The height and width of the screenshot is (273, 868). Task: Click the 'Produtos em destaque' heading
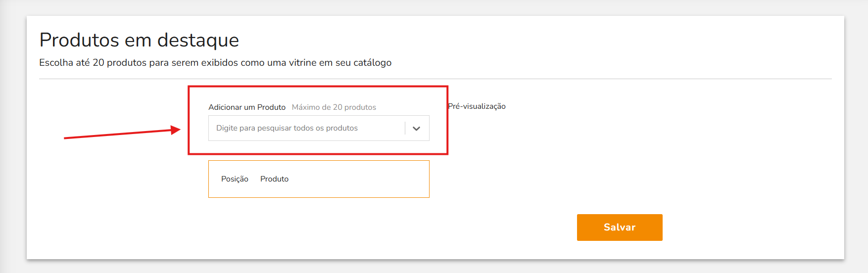tap(139, 40)
